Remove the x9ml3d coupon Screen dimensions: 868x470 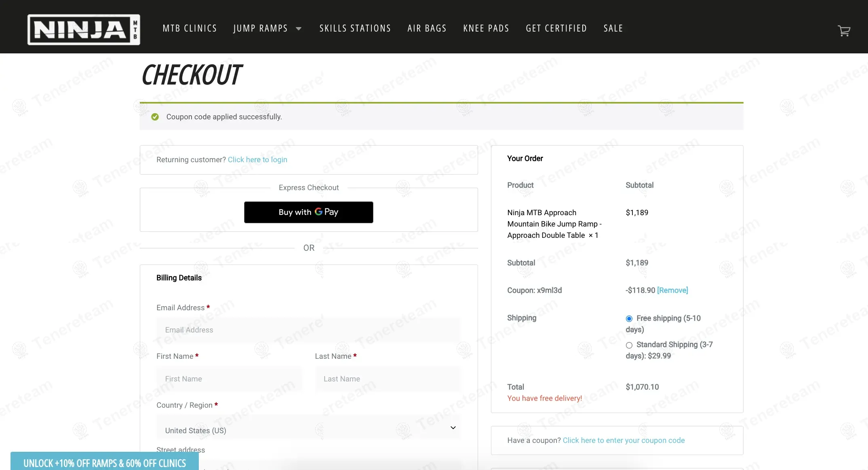[672, 290]
